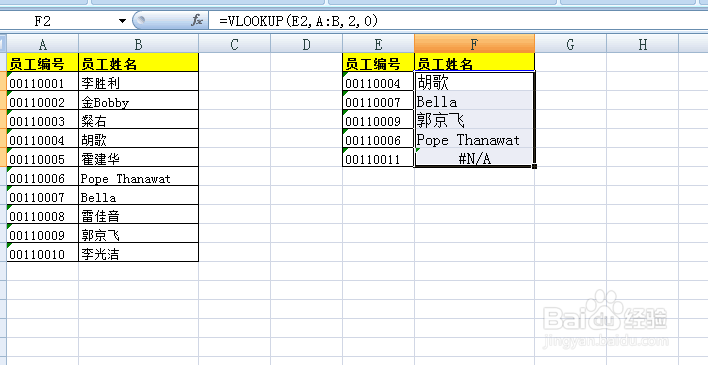Viewport: 708px width, 365px height.
Task: Select column D header
Action: 307,44
